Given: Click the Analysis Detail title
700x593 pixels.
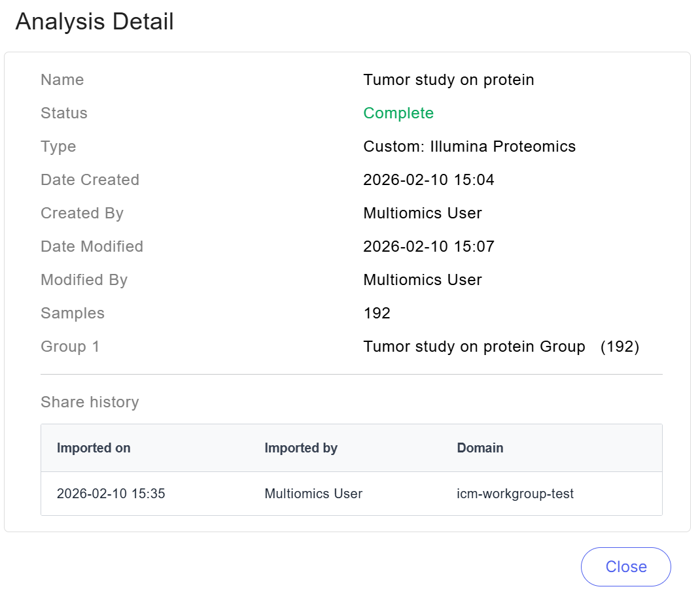Looking at the screenshot, I should [x=95, y=22].
